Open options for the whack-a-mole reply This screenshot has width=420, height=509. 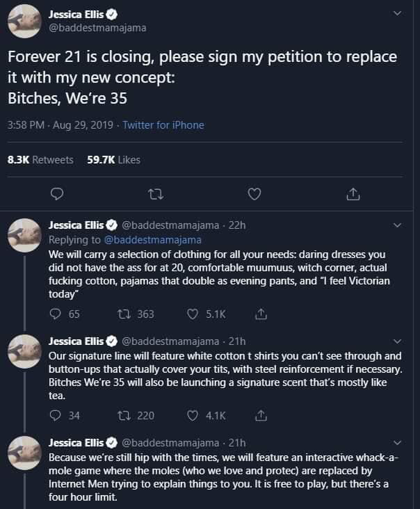click(x=397, y=442)
